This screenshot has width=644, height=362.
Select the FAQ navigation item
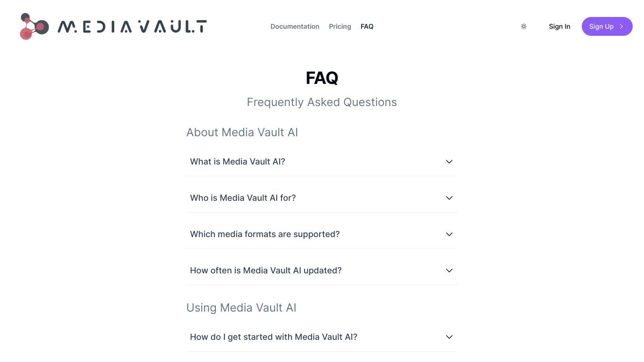click(x=367, y=26)
